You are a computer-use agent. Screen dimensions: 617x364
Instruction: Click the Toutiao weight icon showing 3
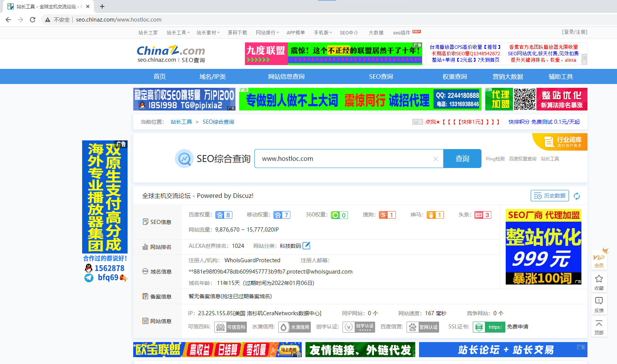tap(483, 215)
